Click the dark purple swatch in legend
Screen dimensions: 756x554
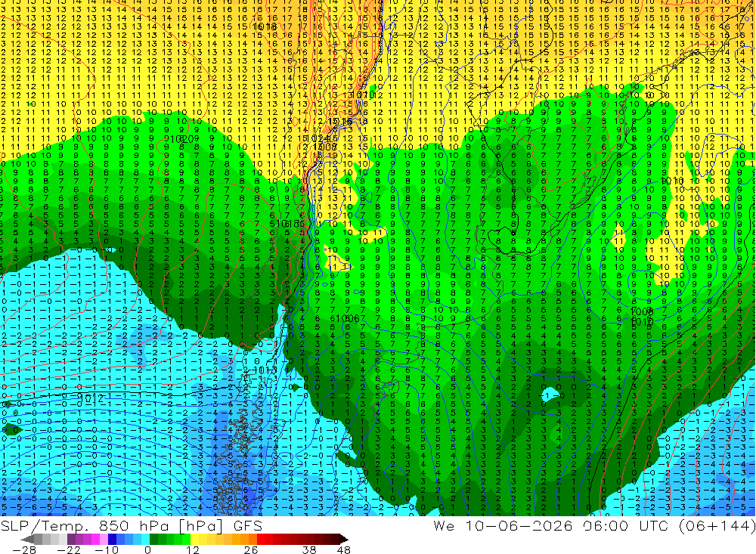pyautogui.click(x=71, y=540)
